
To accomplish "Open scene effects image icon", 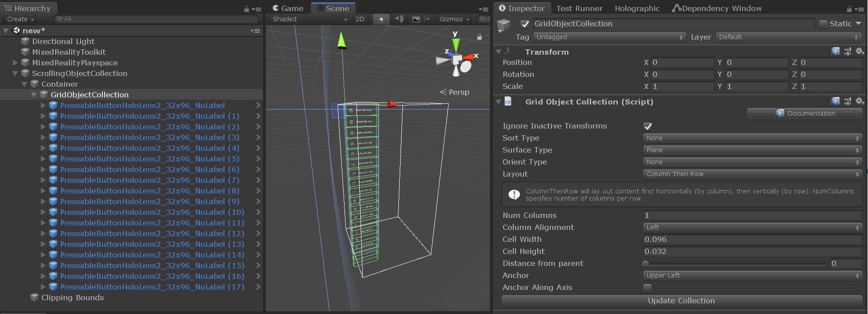I will pos(416,19).
